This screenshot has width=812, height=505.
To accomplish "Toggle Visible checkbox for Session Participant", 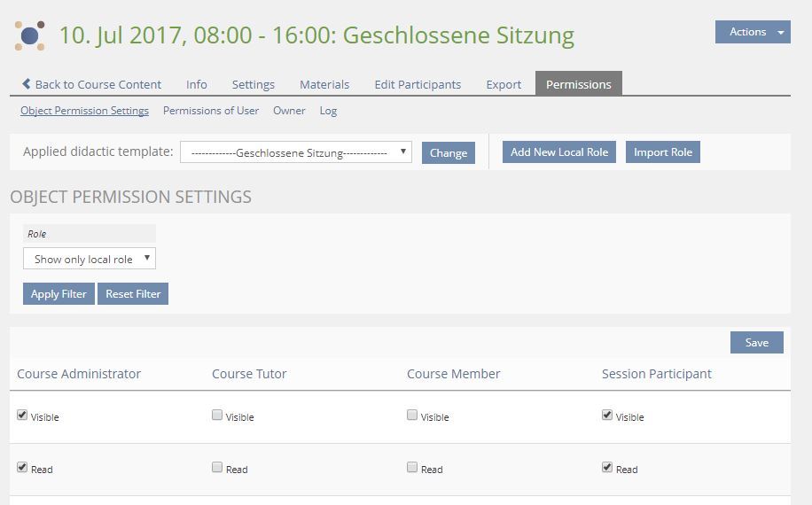I will [607, 415].
